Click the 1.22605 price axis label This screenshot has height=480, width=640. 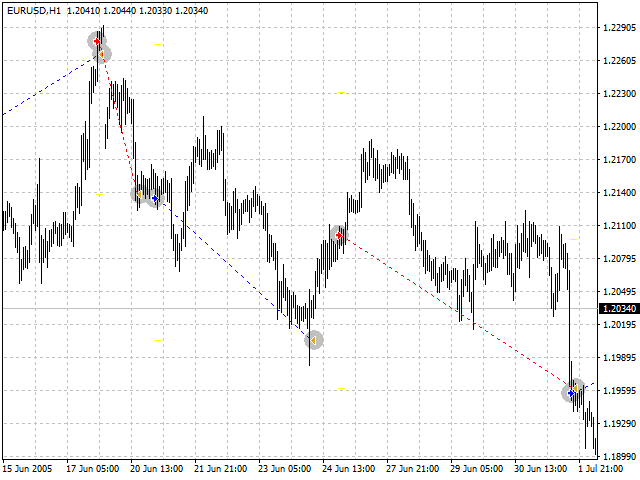(x=619, y=61)
